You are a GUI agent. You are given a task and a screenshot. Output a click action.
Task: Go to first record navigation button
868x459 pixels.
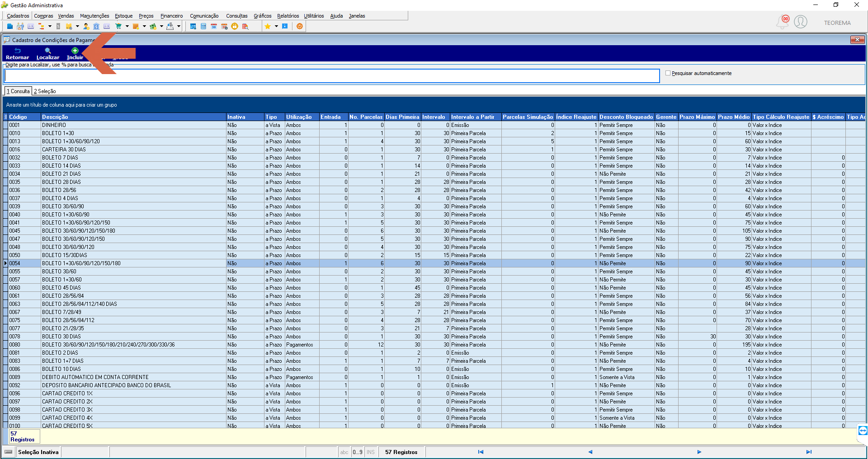[481, 452]
